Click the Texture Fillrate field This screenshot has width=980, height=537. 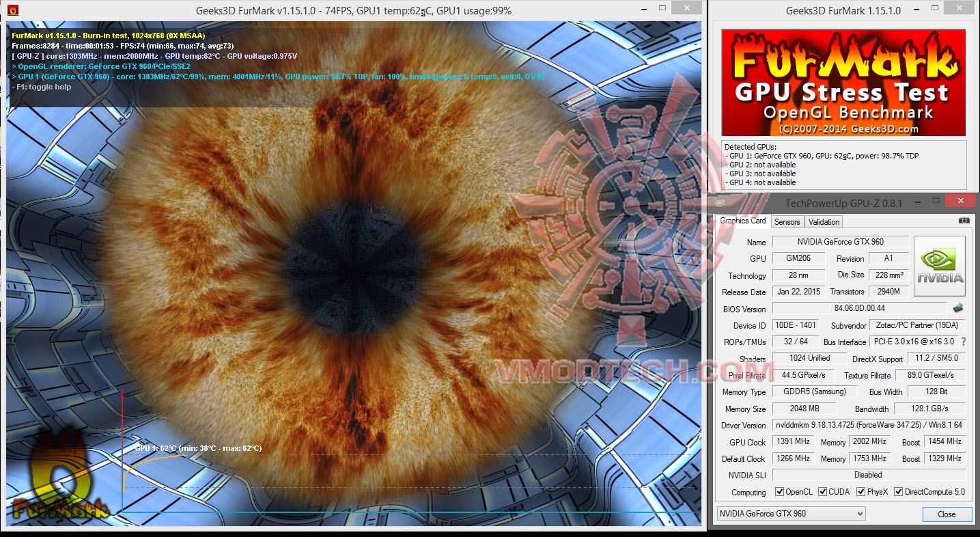click(x=931, y=375)
